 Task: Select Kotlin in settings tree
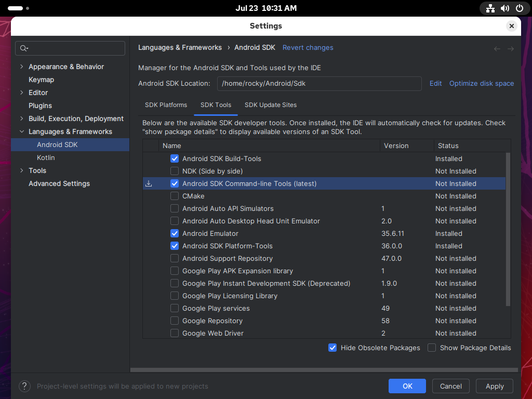(x=46, y=157)
